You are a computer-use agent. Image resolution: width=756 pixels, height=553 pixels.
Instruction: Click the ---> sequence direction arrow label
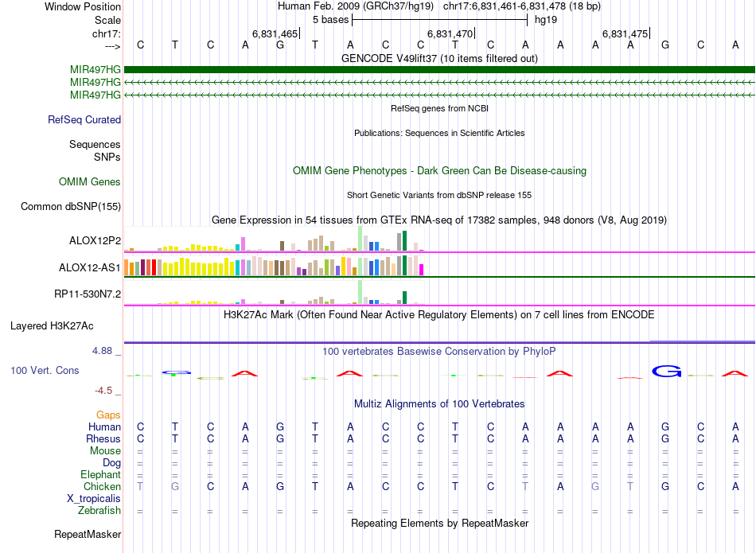tap(113, 46)
